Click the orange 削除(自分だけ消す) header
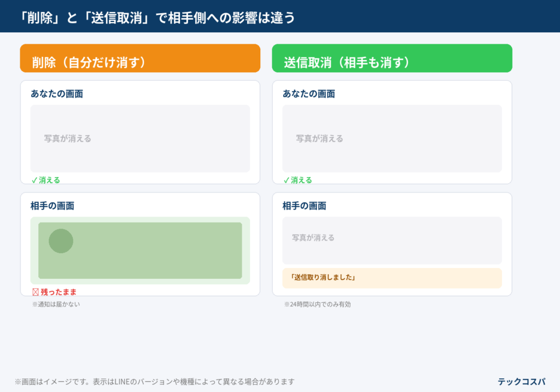Screen dimensions: 560x392 [140, 58]
